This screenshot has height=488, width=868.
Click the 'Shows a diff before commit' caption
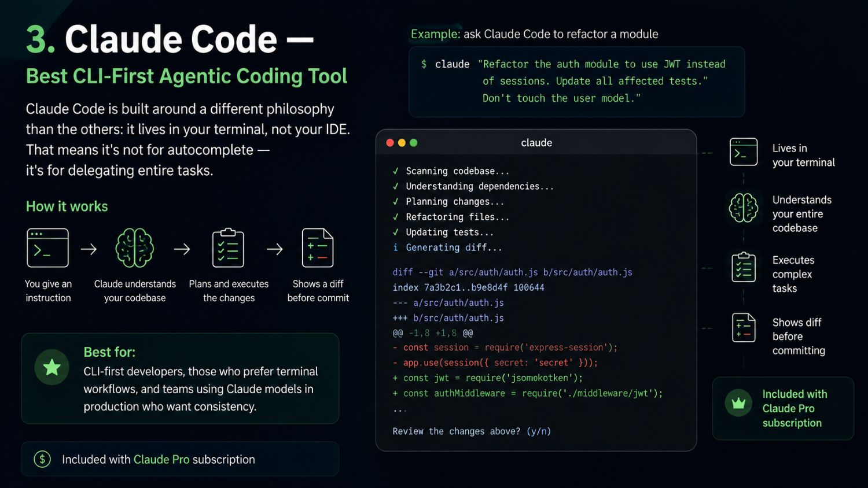[x=318, y=291]
